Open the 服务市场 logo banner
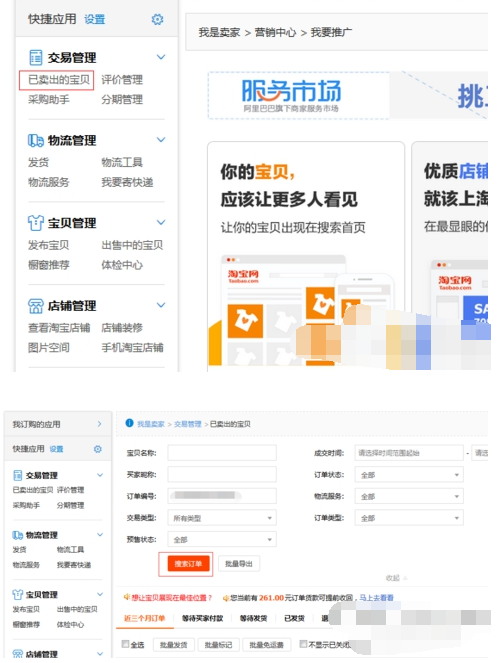The image size is (500, 663). point(291,95)
